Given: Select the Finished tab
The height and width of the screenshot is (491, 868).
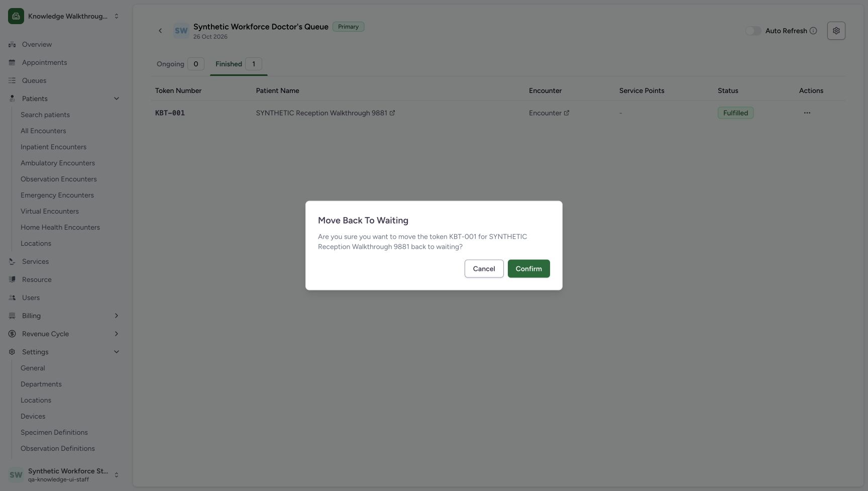Looking at the screenshot, I should tap(239, 64).
